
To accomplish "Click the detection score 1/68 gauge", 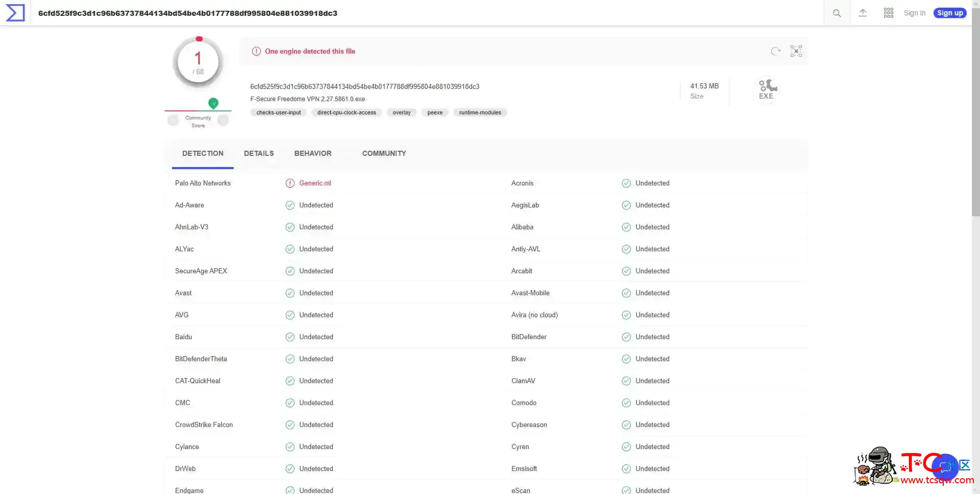I will click(198, 63).
